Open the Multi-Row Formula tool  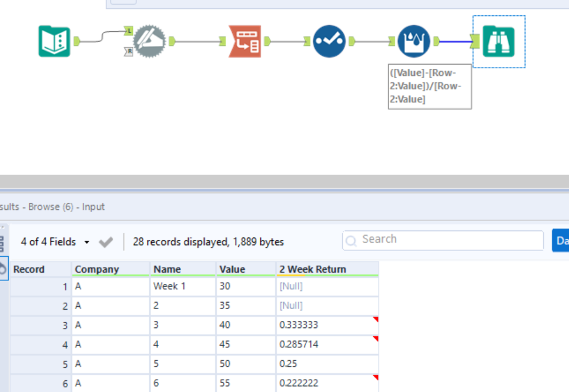414,41
